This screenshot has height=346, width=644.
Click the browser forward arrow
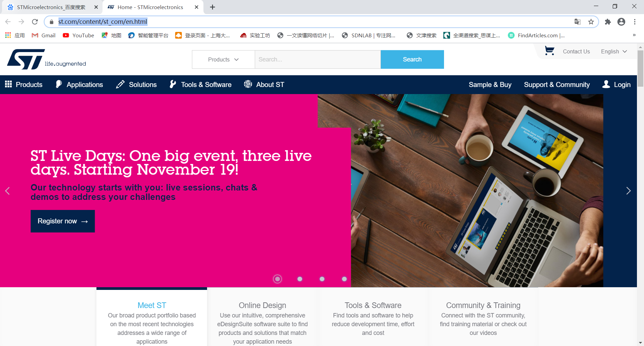tap(21, 22)
